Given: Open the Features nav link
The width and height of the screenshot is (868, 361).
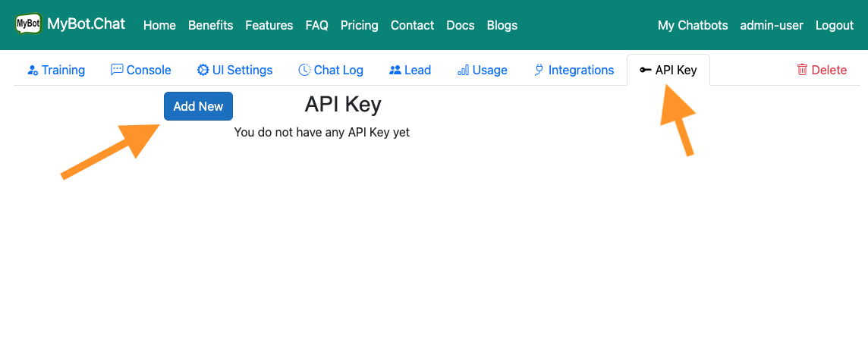Looking at the screenshot, I should click(269, 26).
